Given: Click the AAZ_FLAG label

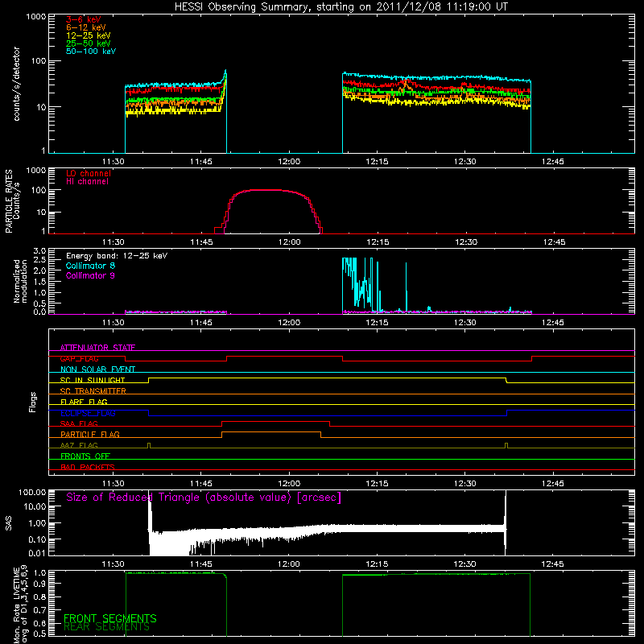Looking at the screenshot, I should click(x=79, y=445).
